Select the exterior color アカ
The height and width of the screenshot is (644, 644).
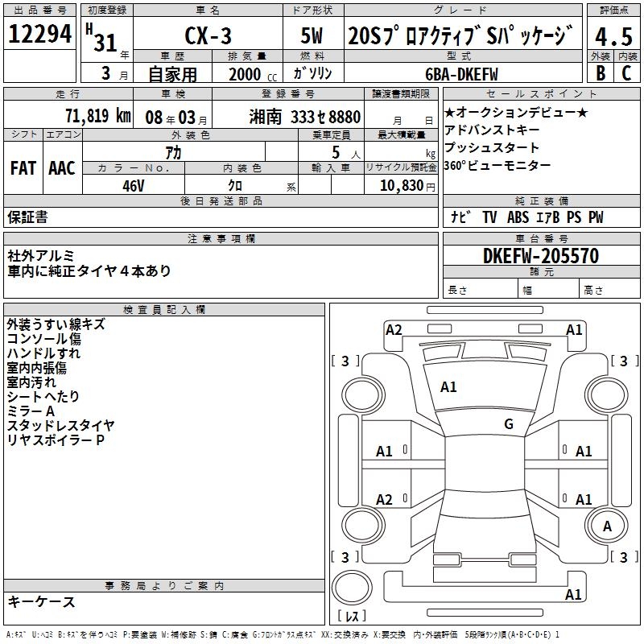point(173,152)
